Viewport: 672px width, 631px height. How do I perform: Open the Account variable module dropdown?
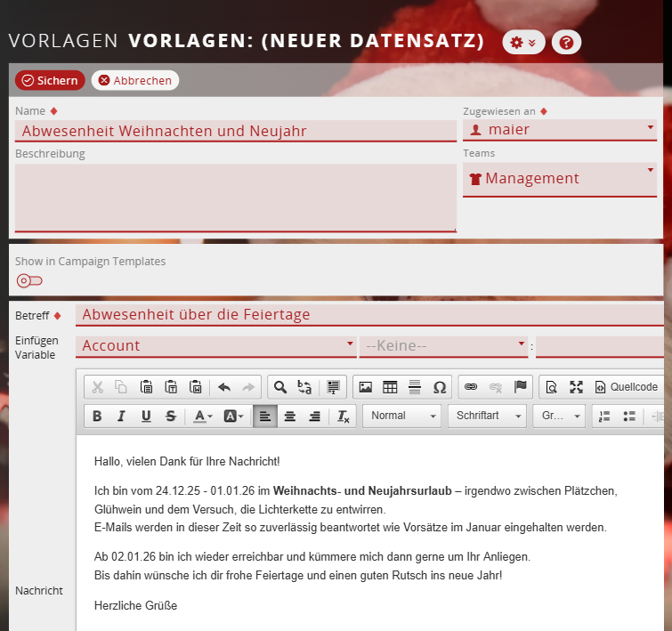point(216,346)
